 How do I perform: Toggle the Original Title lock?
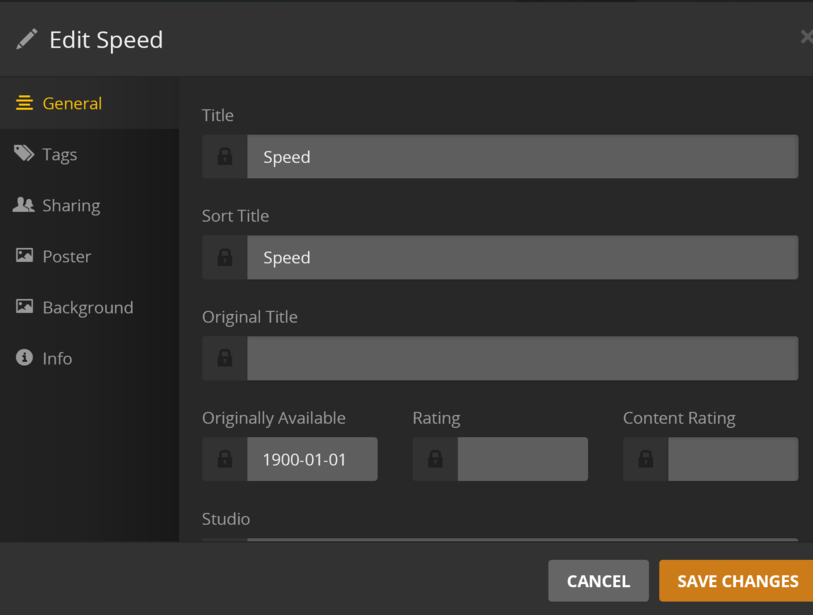tap(224, 358)
